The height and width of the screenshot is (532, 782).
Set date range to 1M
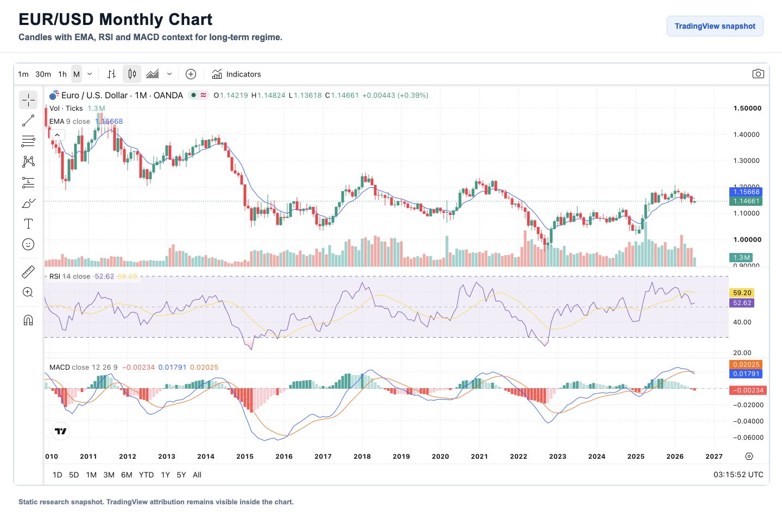tap(91, 474)
